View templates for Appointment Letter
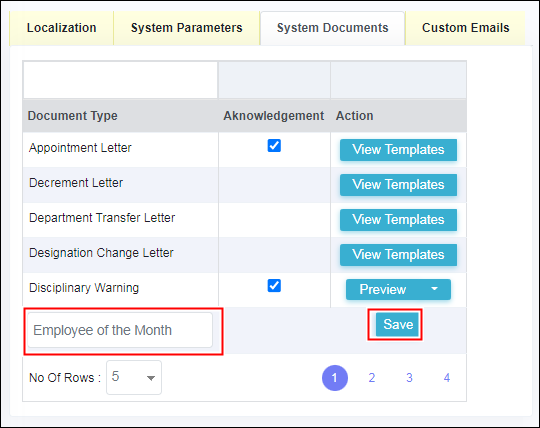Viewport: 540px width, 428px height. (398, 150)
